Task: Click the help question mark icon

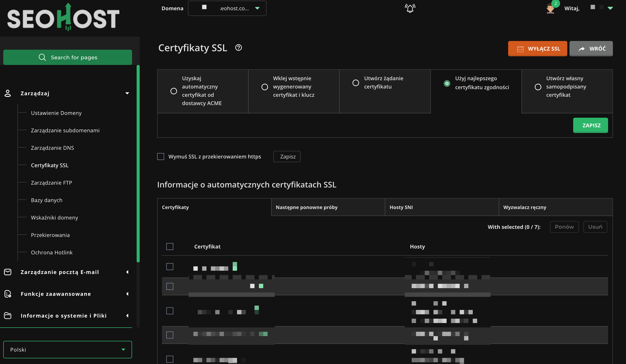Action: point(239,47)
